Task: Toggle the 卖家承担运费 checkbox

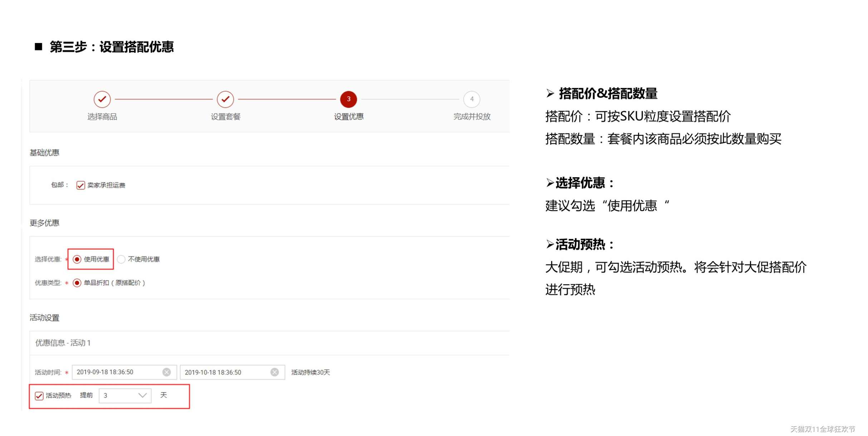Action: point(80,185)
